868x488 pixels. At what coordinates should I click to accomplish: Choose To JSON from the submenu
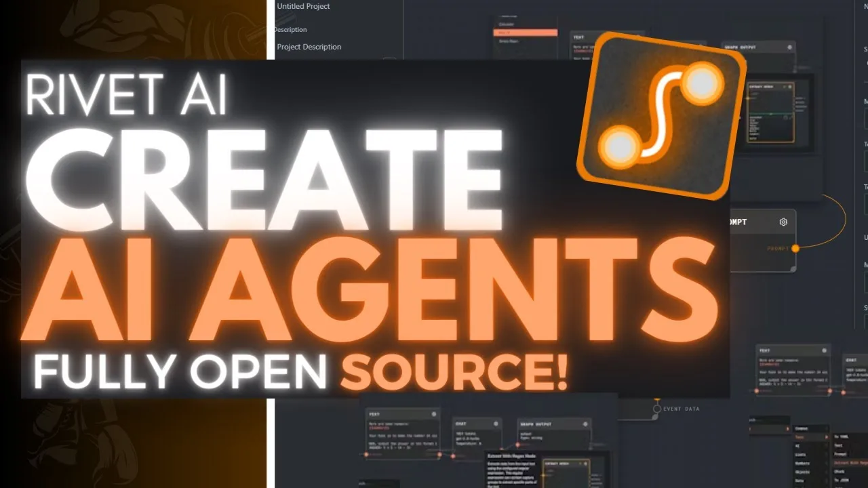coord(850,481)
